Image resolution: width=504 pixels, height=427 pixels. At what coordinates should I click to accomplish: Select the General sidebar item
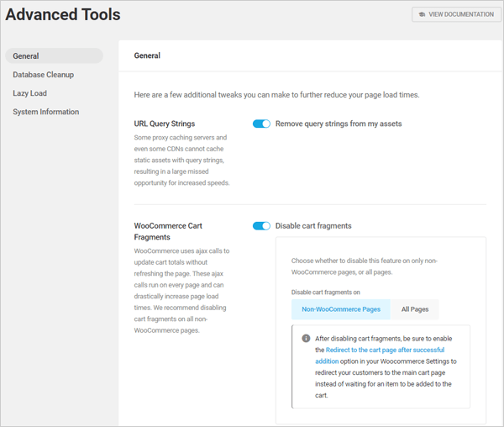tap(54, 56)
